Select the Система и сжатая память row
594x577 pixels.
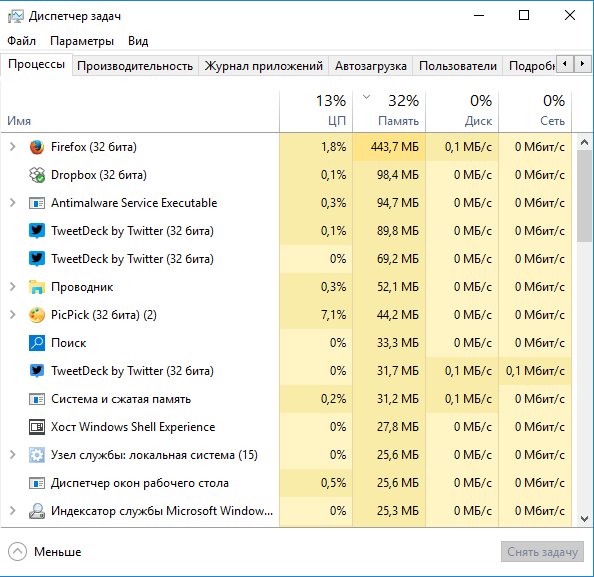tap(286, 399)
